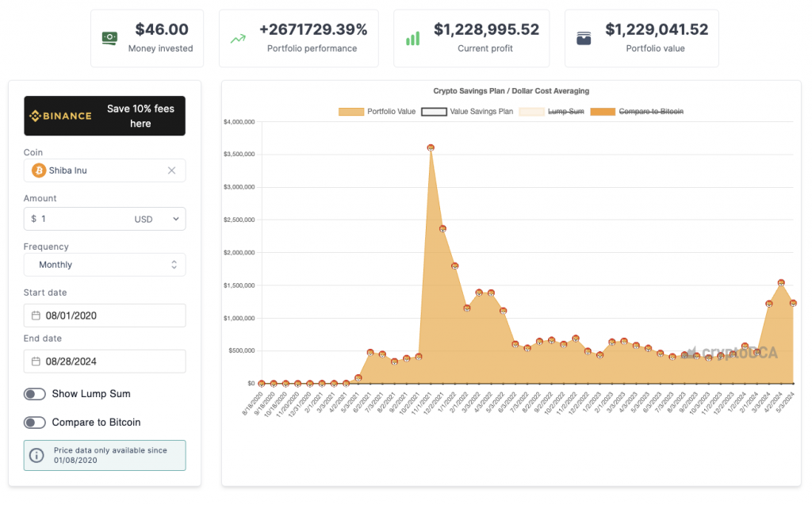Open the Binance Save 10% fees banner
This screenshot has width=812, height=505.
point(105,116)
